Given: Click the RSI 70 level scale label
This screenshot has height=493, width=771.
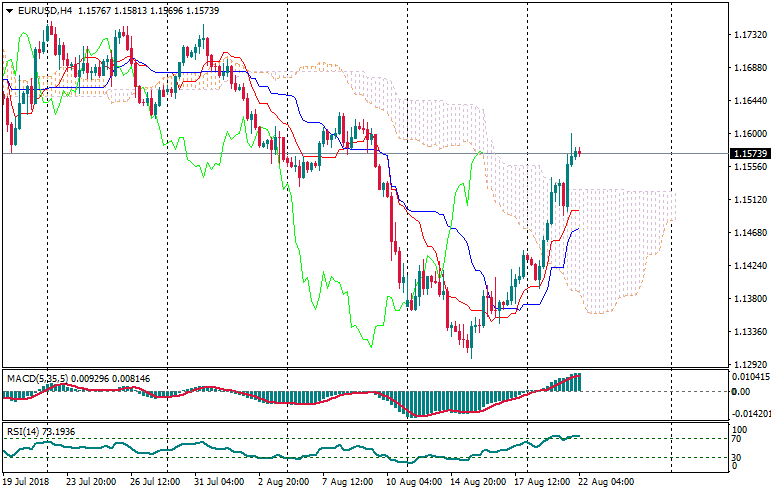Looking at the screenshot, I should 735,439.
